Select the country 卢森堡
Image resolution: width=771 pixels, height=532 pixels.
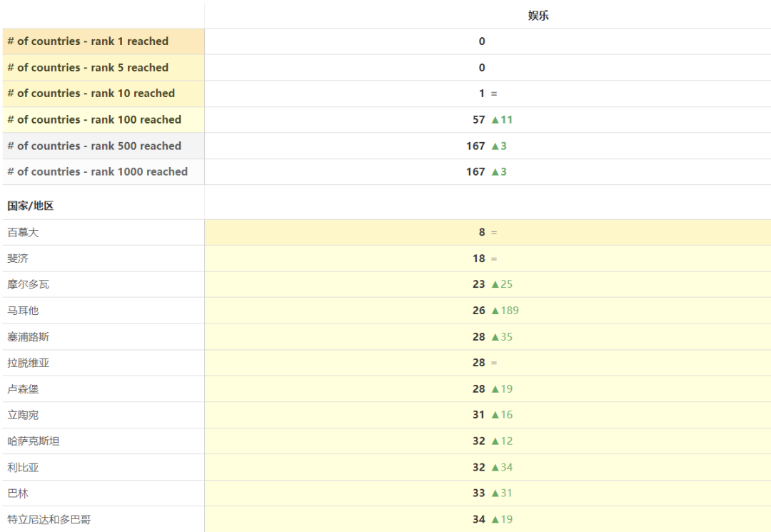(23, 389)
